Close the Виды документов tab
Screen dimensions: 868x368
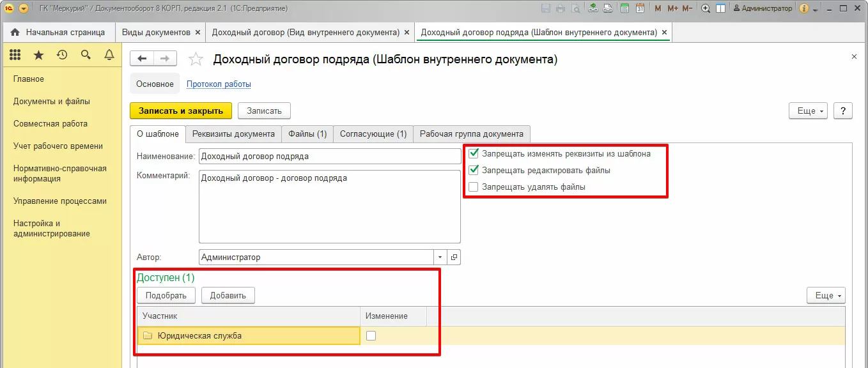coord(198,33)
